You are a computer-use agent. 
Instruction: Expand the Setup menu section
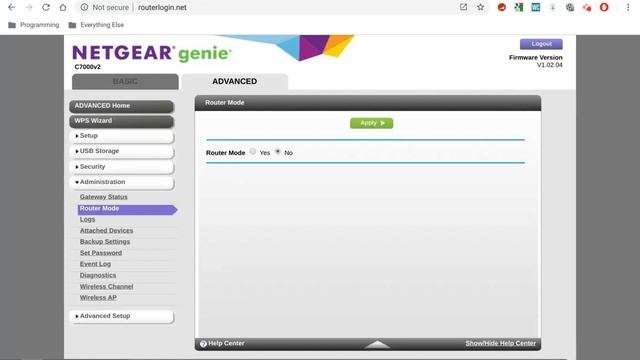point(122,136)
